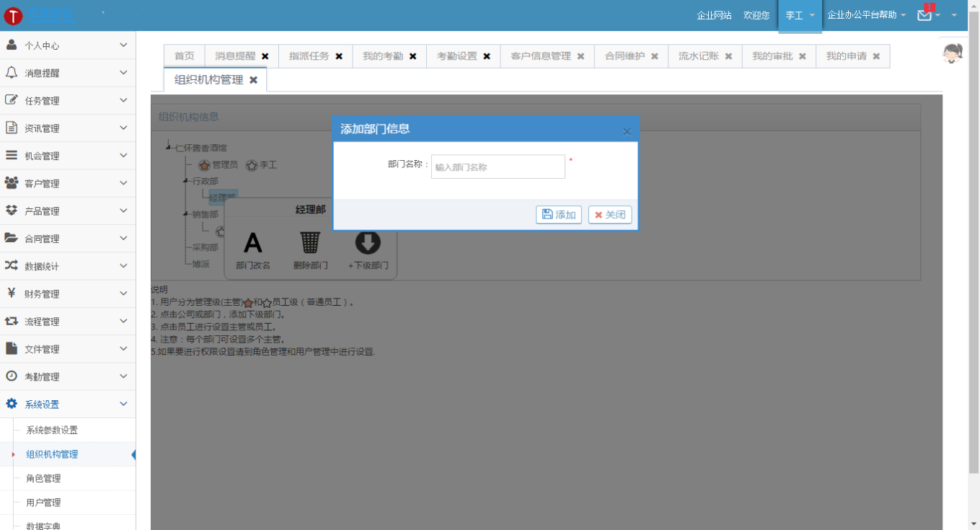The width and height of the screenshot is (980, 530).
Task: Close the 流水记账 tab
Action: [728, 56]
